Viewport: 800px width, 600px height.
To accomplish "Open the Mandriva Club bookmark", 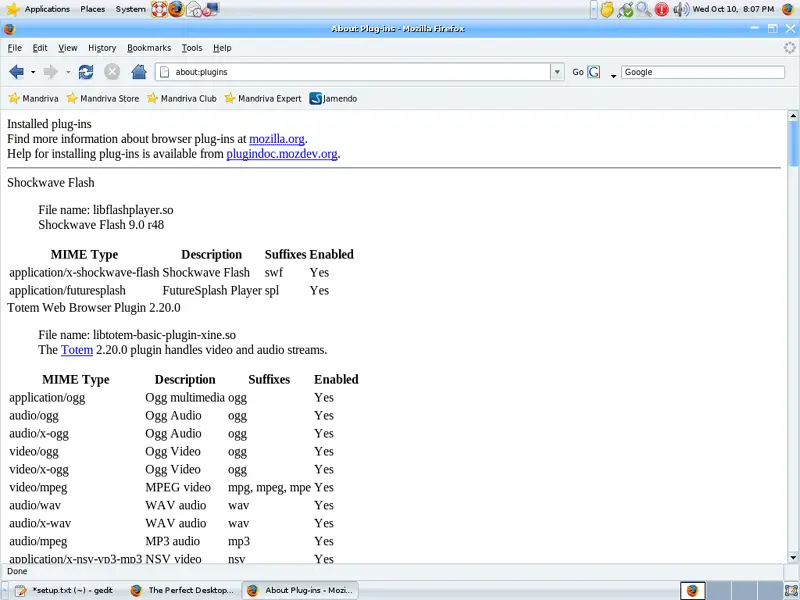I will [182, 98].
